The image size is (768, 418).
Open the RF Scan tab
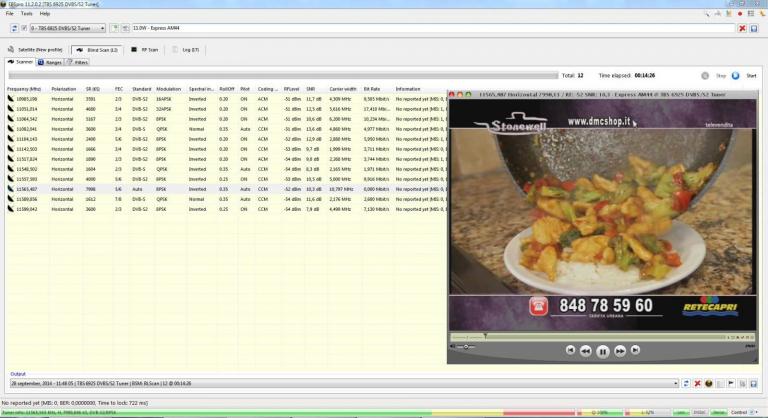point(147,48)
